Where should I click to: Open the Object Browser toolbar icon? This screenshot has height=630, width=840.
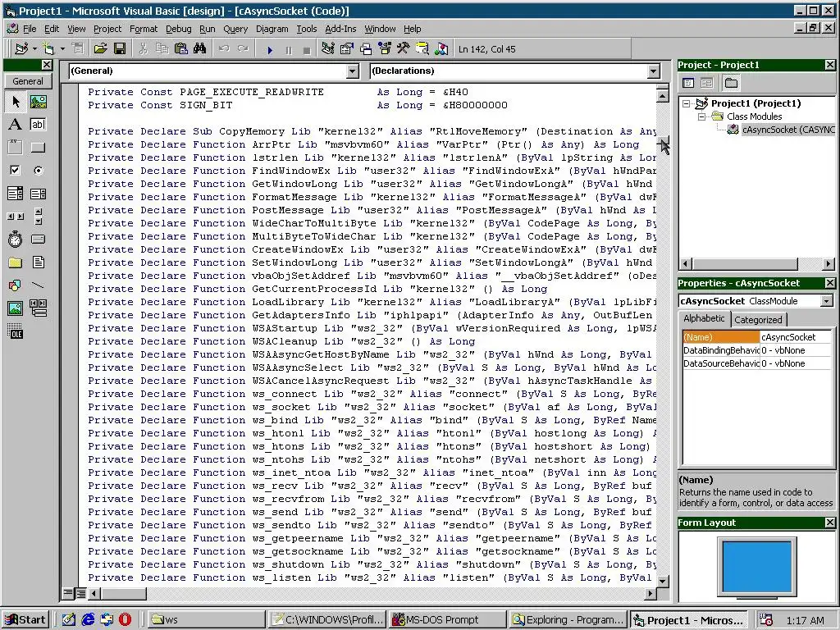[385, 49]
